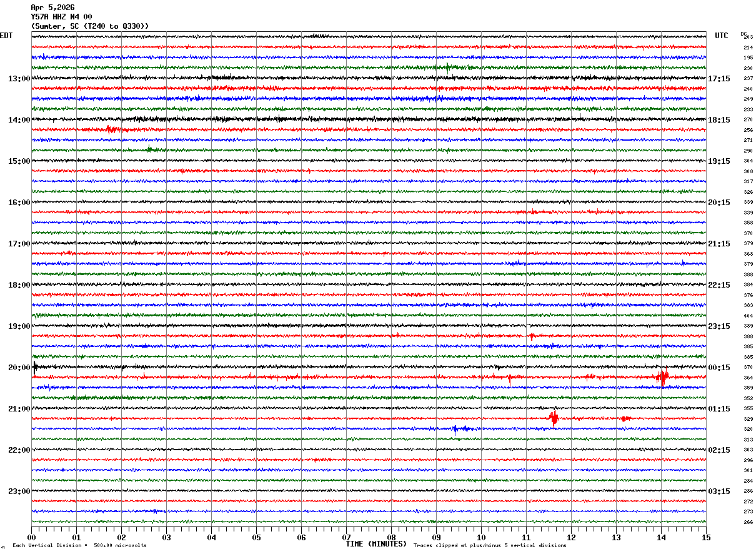
Task: Click the "22:00" EDT time label
Action: click(x=19, y=450)
